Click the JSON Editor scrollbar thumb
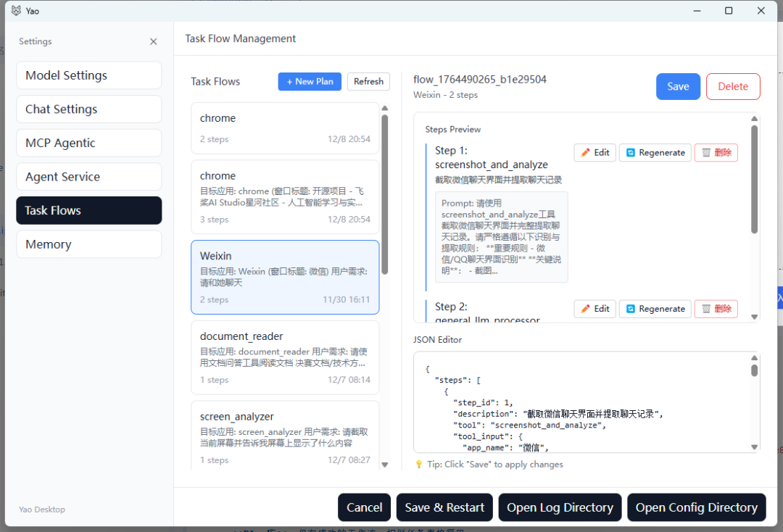The image size is (783, 532). point(754,370)
